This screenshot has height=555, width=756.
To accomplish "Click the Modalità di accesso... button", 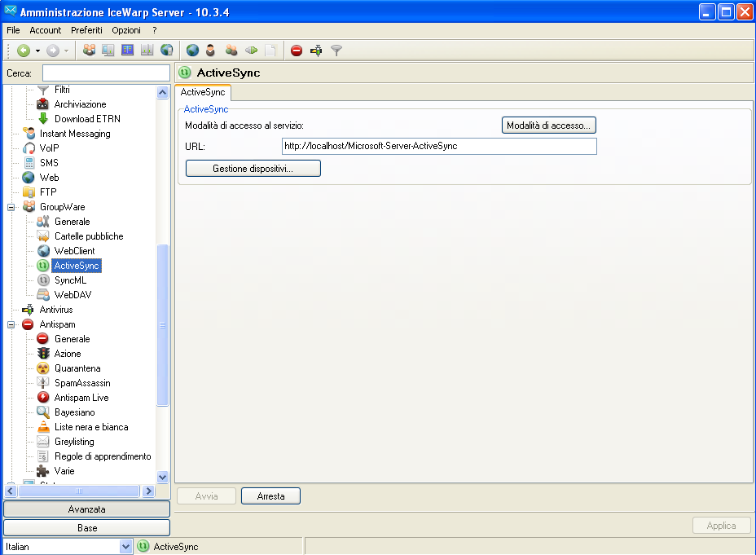I will (x=549, y=126).
